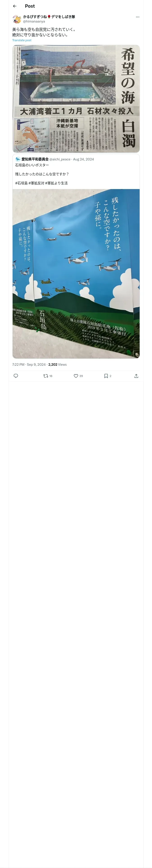Click the #軍拡より生活 hashtag
The image size is (152, 868).
56,183
